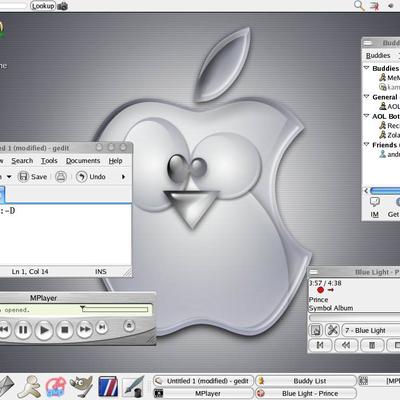Screen dimensions: 400x400
Task: Collapse the General group in Buddy List
Action: 366,97
